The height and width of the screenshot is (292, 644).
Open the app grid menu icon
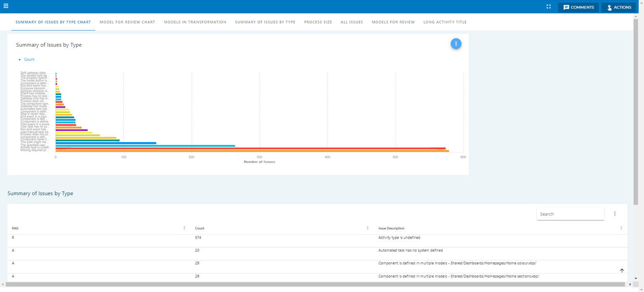click(x=6, y=6)
